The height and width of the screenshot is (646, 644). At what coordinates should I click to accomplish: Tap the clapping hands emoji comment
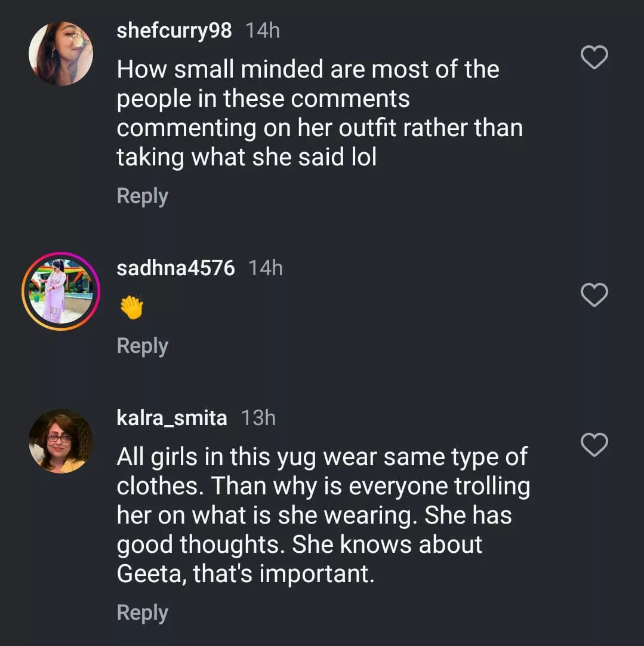(x=131, y=307)
